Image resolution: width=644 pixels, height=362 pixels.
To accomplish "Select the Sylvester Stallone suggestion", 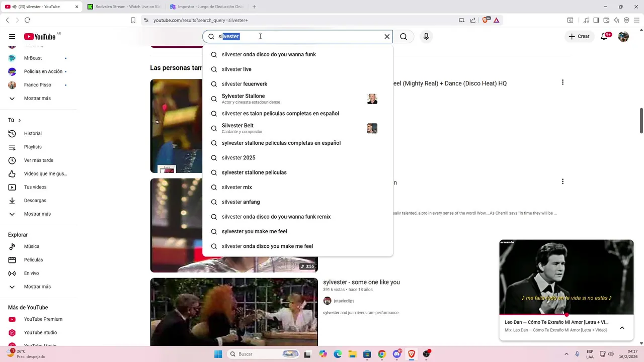I will point(297,99).
